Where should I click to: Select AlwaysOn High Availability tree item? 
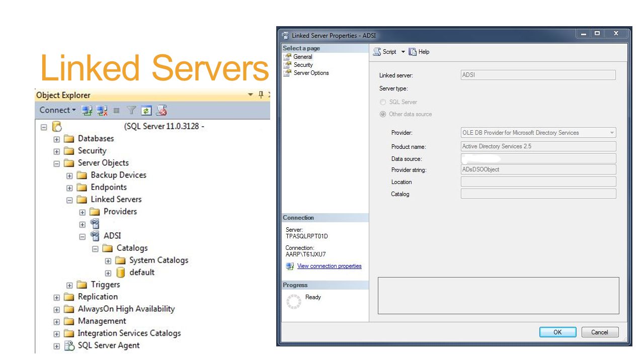(x=126, y=309)
